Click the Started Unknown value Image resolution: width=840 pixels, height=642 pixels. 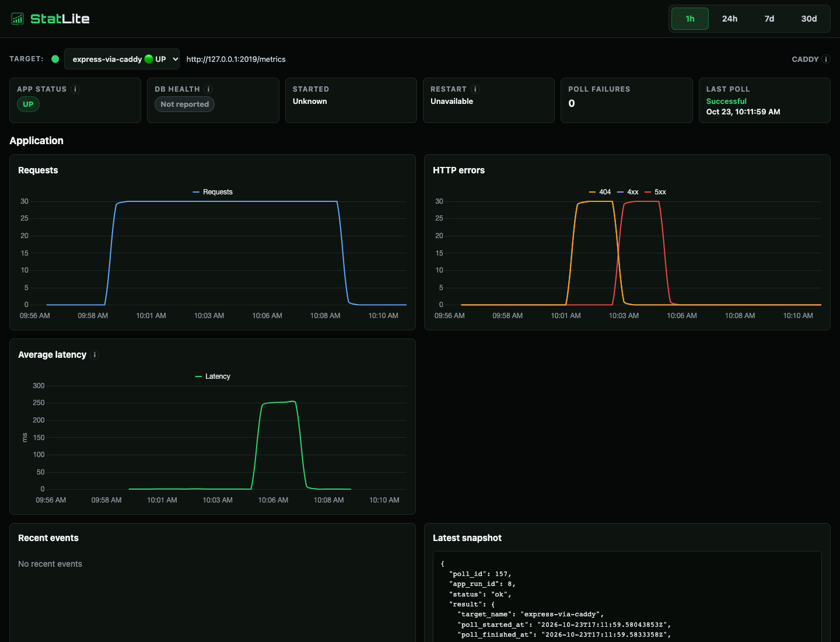(x=310, y=102)
